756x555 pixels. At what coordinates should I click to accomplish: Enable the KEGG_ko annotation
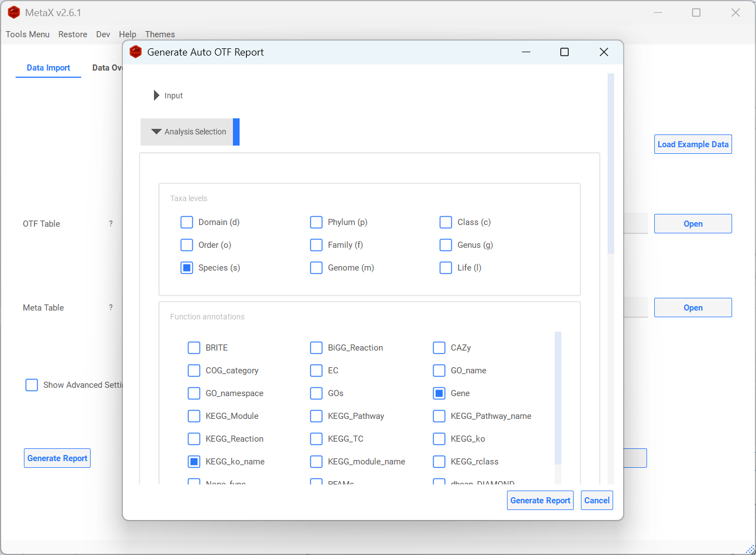439,439
